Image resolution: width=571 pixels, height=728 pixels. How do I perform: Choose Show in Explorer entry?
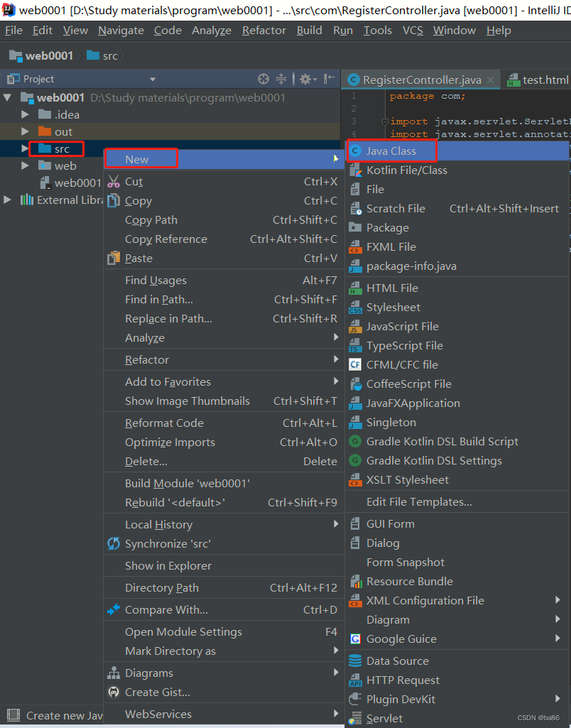pos(224,565)
